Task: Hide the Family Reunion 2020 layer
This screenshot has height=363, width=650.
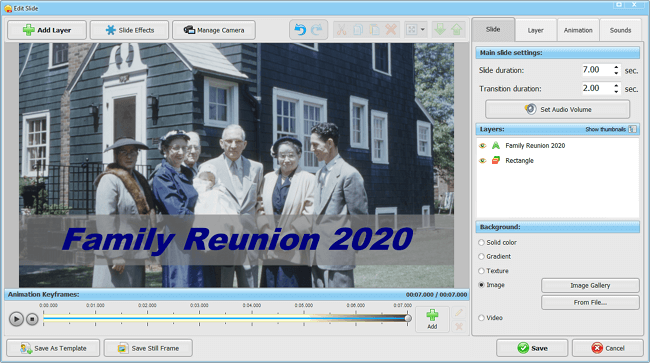Action: tap(482, 146)
